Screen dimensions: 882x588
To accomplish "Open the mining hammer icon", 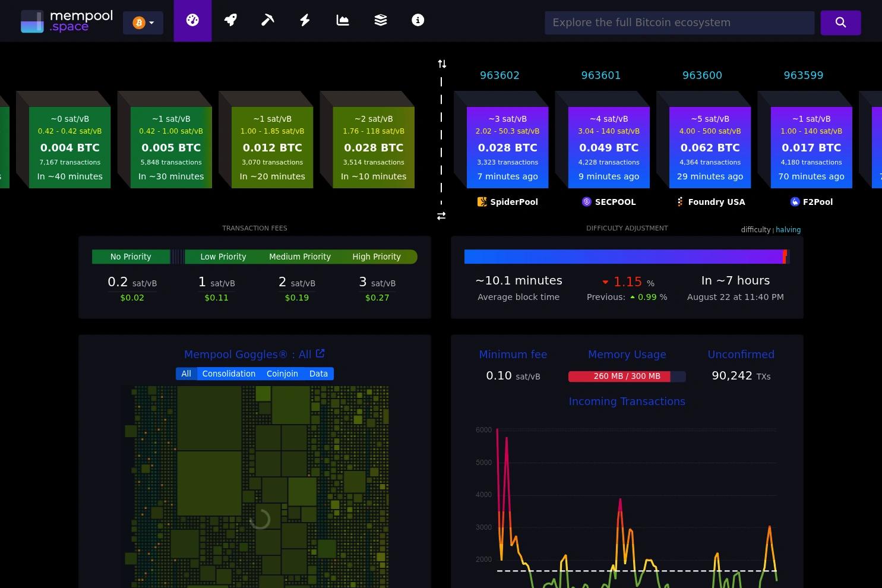I will tap(268, 20).
